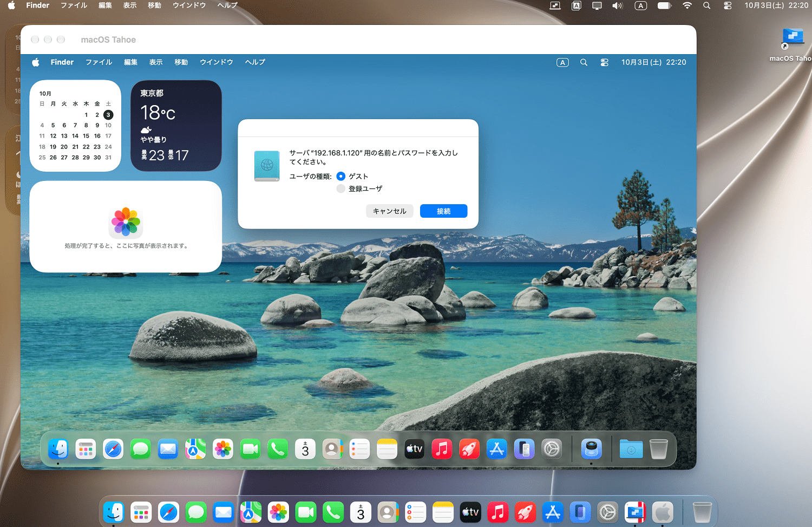Open Contacts in the host dock
812x527 pixels.
pyautogui.click(x=388, y=512)
